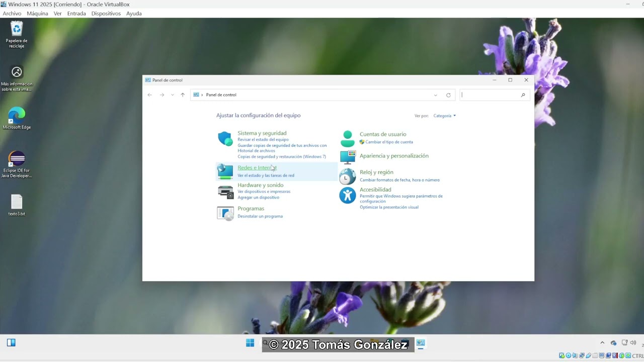Click the search magnifier in Control Panel
The height and width of the screenshot is (362, 644).
point(523,95)
